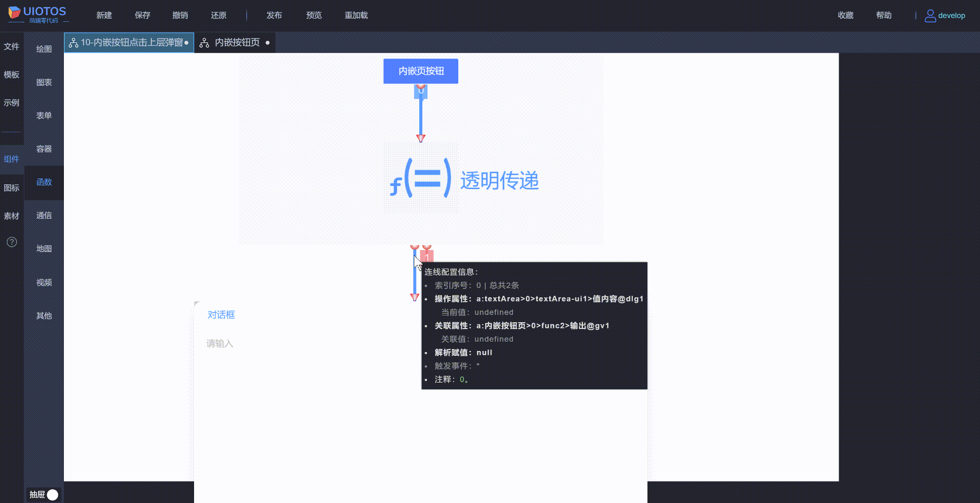Click the 发布 publish action
Image resolution: width=980 pixels, height=503 pixels.
274,15
